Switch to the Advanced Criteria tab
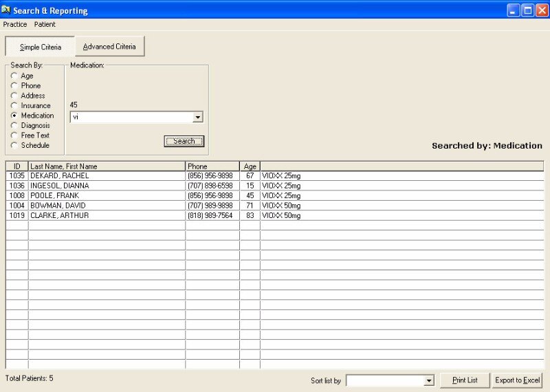Image resolution: width=550 pixels, height=392 pixels. pos(109,47)
